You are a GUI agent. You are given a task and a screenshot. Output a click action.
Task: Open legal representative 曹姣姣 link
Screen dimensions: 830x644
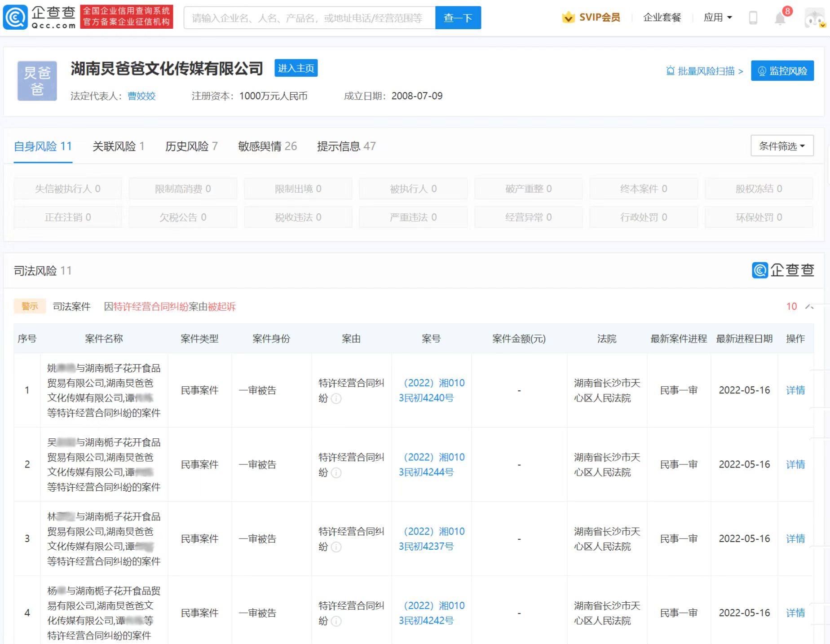(x=141, y=96)
